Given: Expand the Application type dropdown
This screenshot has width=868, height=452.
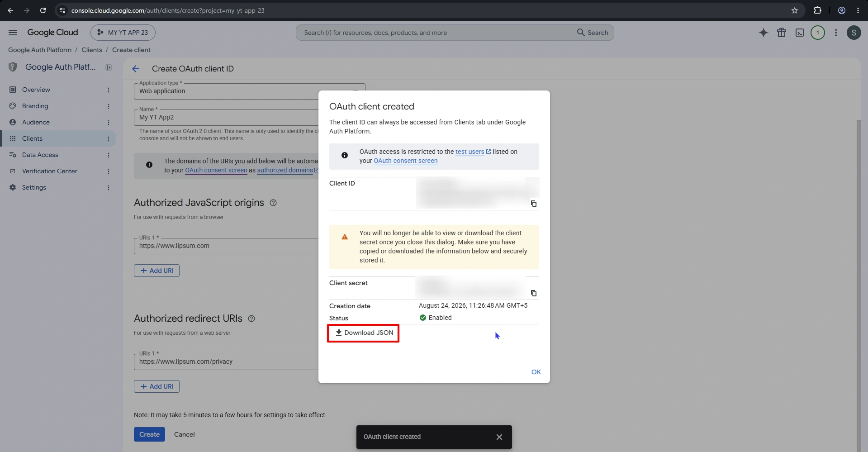Looking at the screenshot, I should click(249, 91).
